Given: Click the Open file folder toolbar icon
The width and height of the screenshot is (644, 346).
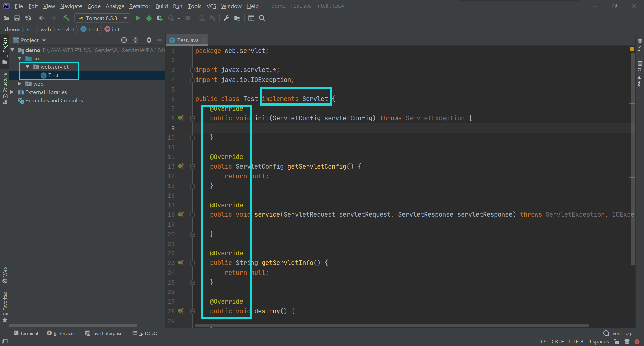Looking at the screenshot, I should pos(6,18).
